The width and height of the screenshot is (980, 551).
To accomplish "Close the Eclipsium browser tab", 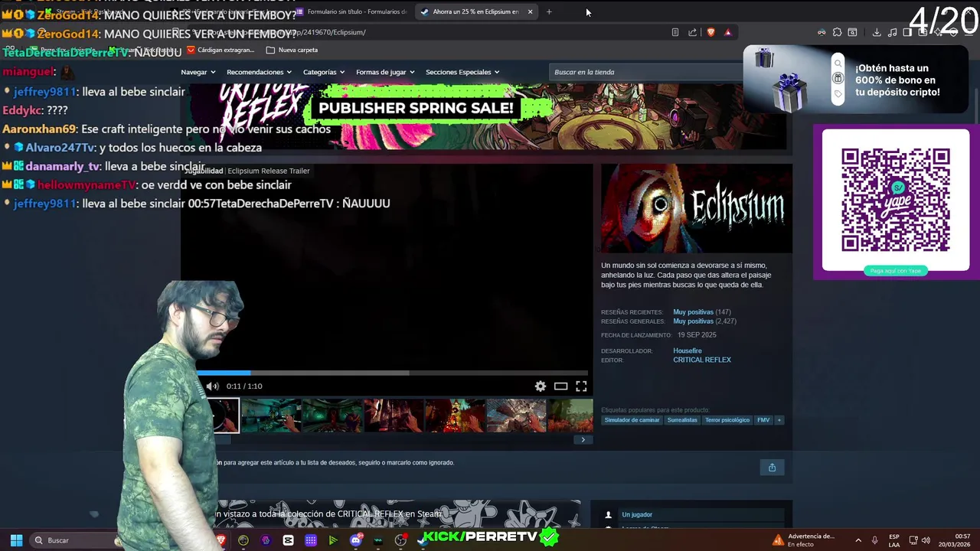I will pyautogui.click(x=530, y=11).
